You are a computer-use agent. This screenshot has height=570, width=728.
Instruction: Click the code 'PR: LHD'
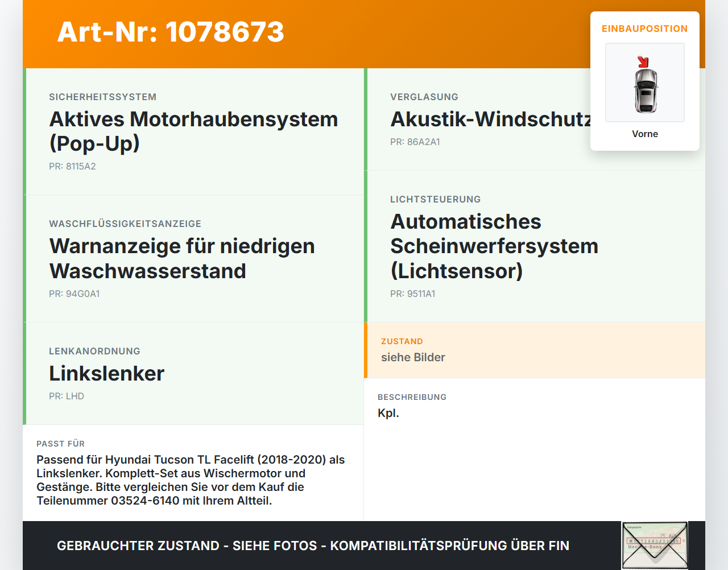[x=67, y=396]
